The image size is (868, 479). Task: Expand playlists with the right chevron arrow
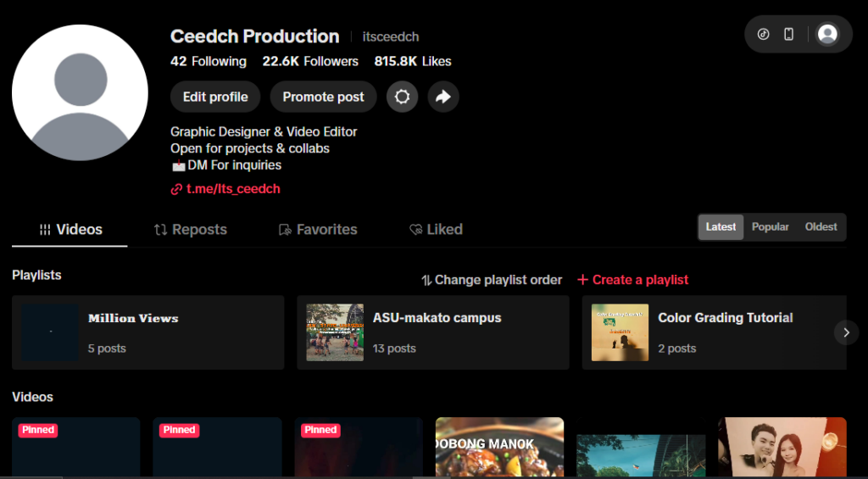pos(846,333)
